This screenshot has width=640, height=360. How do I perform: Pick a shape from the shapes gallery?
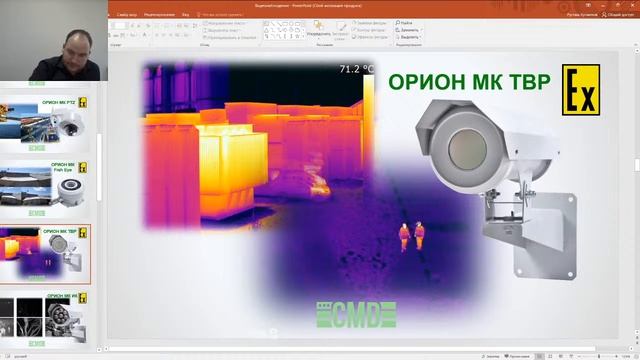coord(282,30)
